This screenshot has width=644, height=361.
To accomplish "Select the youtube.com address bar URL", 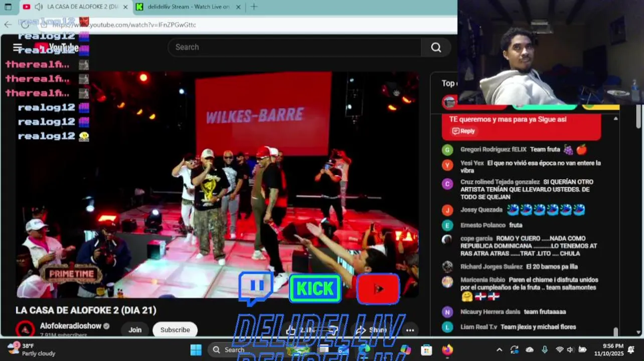I will 124,25.
